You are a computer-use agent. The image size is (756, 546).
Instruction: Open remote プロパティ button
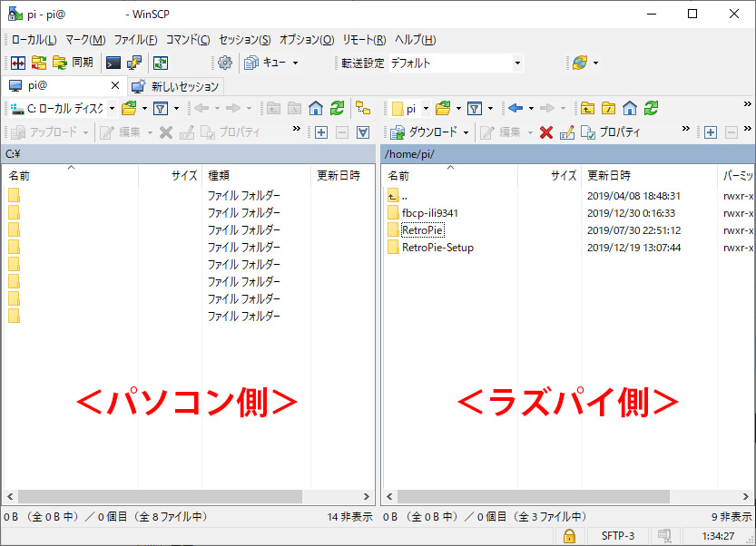click(611, 132)
